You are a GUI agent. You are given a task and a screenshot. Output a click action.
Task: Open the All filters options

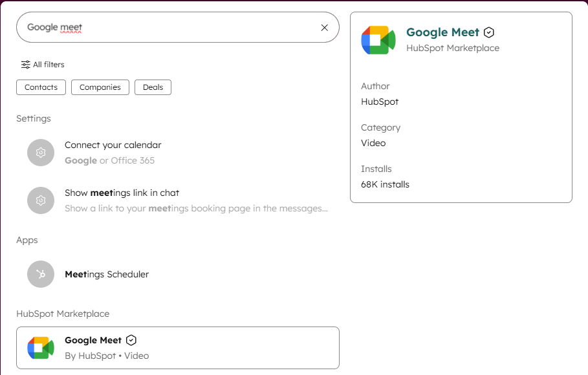pyautogui.click(x=49, y=65)
